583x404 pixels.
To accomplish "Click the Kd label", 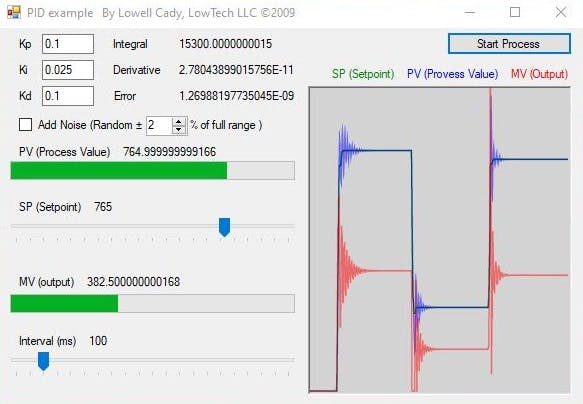I will pyautogui.click(x=25, y=96).
